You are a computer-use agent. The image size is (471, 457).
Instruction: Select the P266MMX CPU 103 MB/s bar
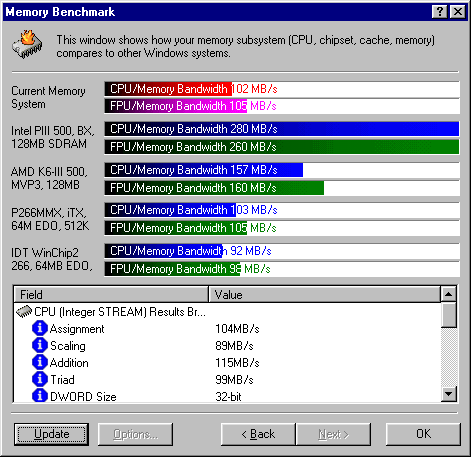282,210
